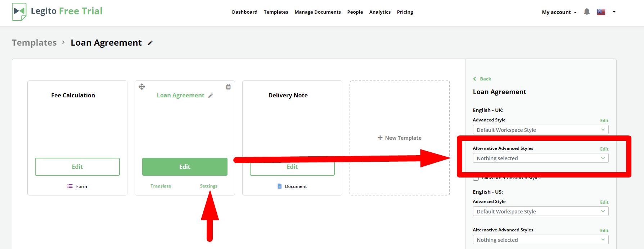Add a New Template card
The height and width of the screenshot is (249, 644).
click(x=400, y=138)
